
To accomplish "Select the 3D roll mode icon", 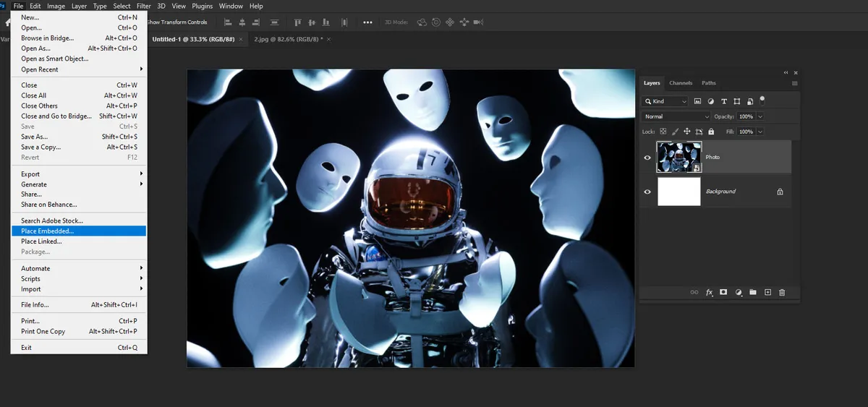I will [436, 22].
